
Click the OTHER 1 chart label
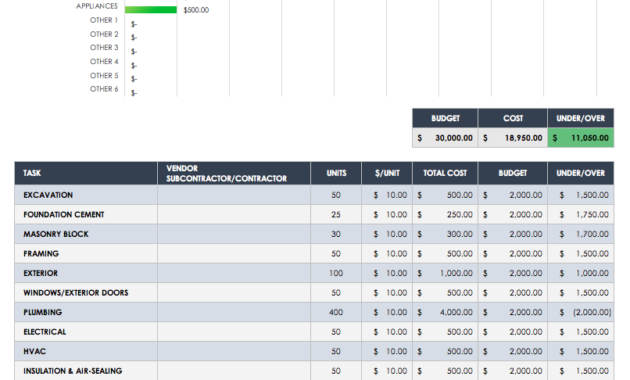tap(104, 20)
